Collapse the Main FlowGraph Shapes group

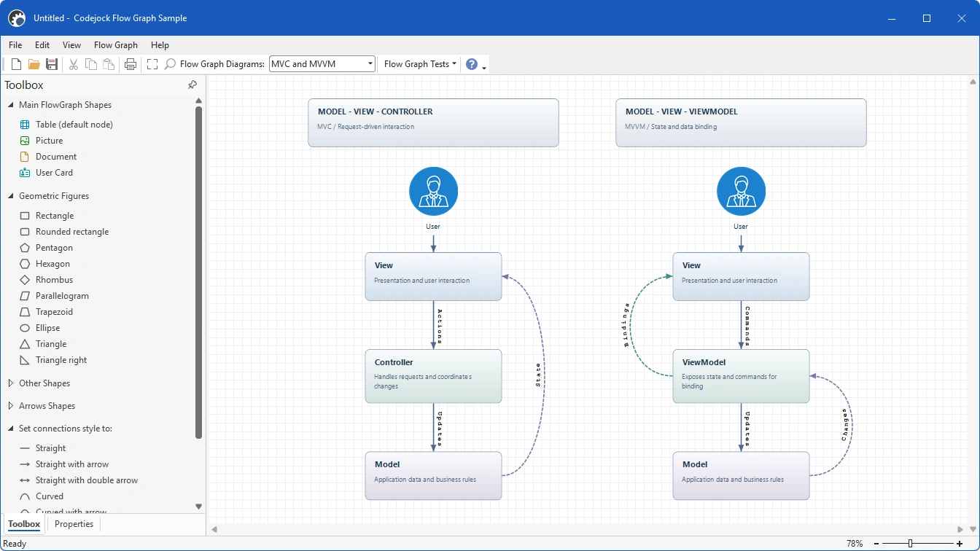[11, 105]
